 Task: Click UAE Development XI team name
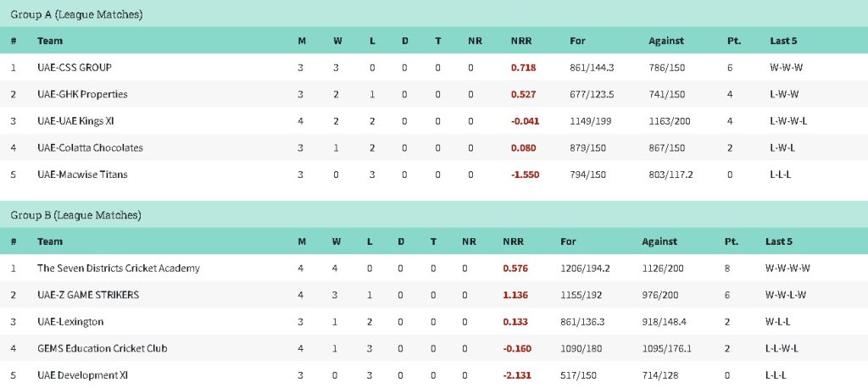(x=82, y=375)
